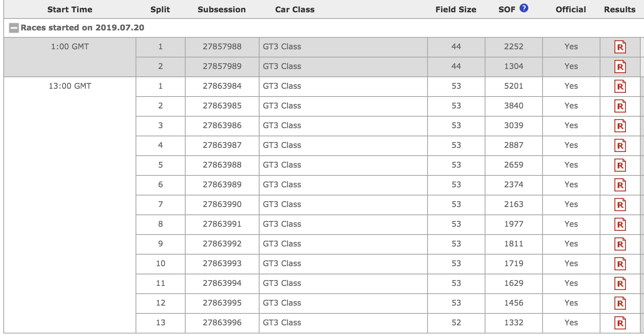Open results icon for 13:00 GMT split 6
The height and width of the screenshot is (336, 644).
(620, 185)
